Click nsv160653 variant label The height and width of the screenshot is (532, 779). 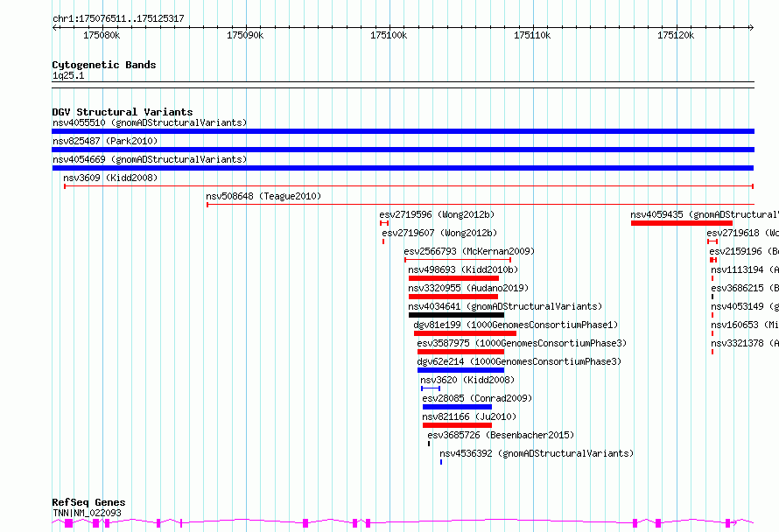(x=745, y=325)
